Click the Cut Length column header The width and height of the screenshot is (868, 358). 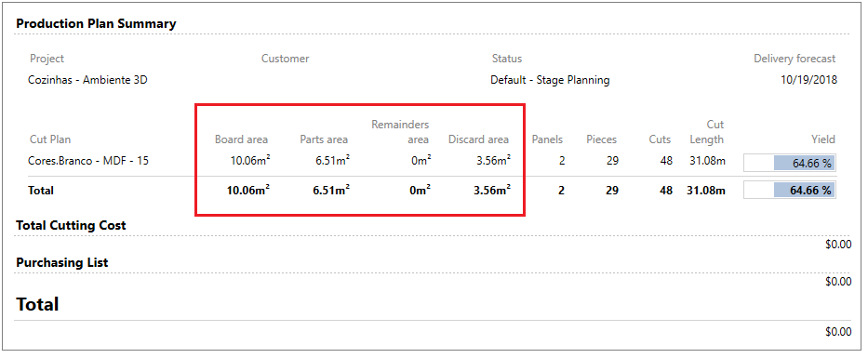coord(707,132)
